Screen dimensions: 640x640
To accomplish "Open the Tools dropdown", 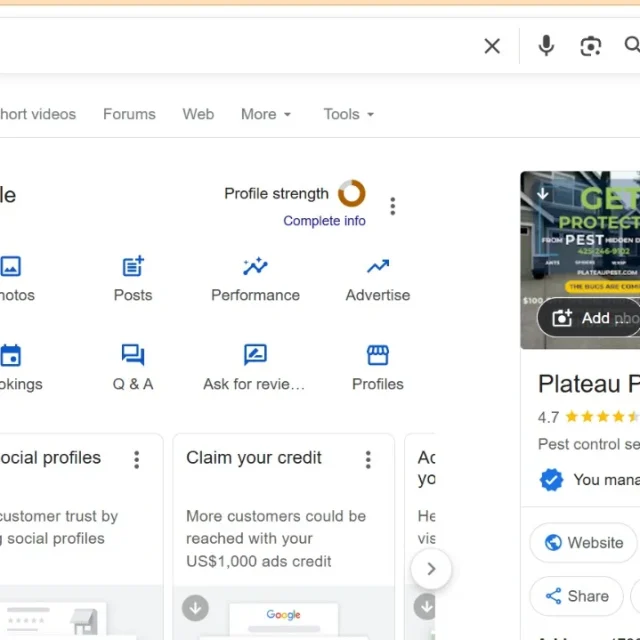I will click(349, 114).
